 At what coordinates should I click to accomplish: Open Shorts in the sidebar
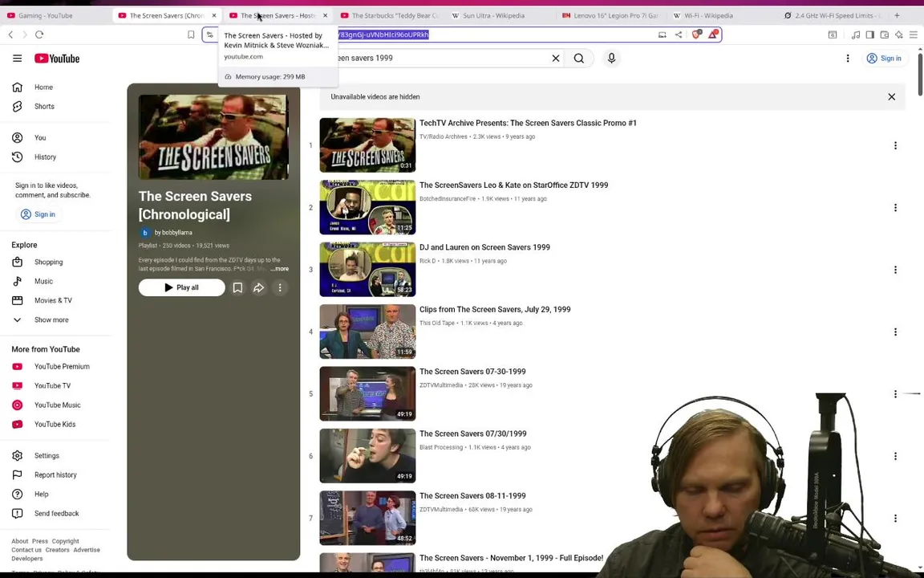click(x=43, y=107)
